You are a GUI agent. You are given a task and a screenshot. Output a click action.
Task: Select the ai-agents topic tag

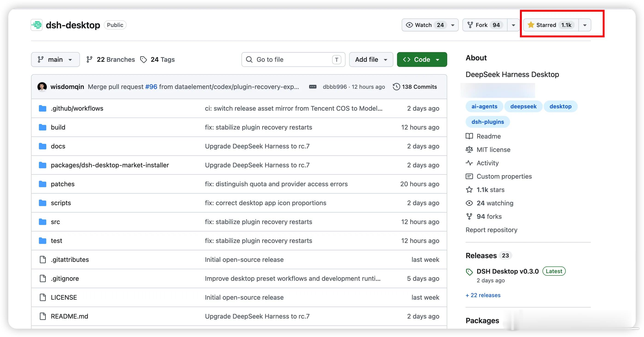point(484,106)
